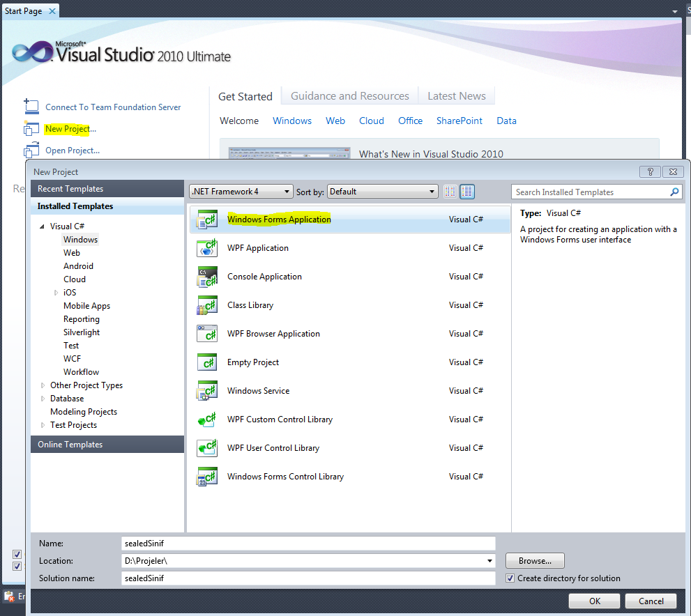Open the SharePoint link under Get Started

pos(460,121)
